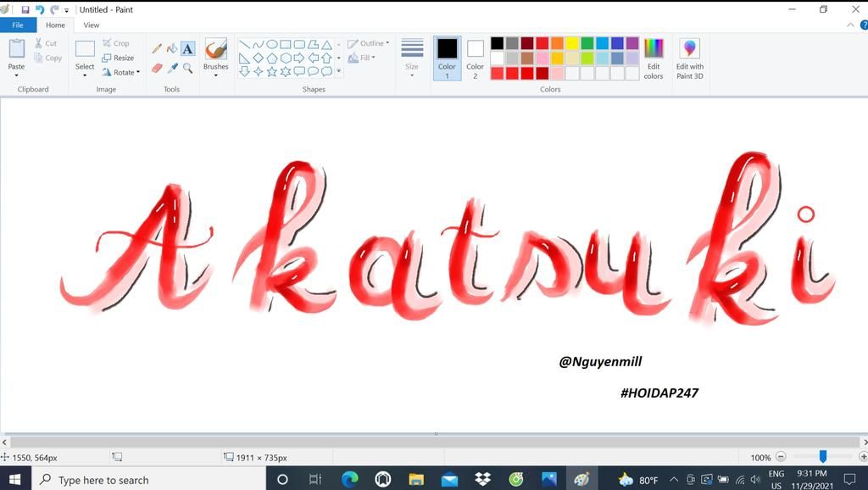Pick the green color swatch
The width and height of the screenshot is (868, 490).
[587, 43]
